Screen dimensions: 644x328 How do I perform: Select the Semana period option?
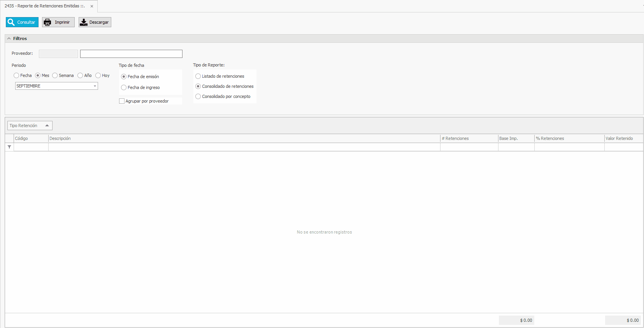[55, 75]
